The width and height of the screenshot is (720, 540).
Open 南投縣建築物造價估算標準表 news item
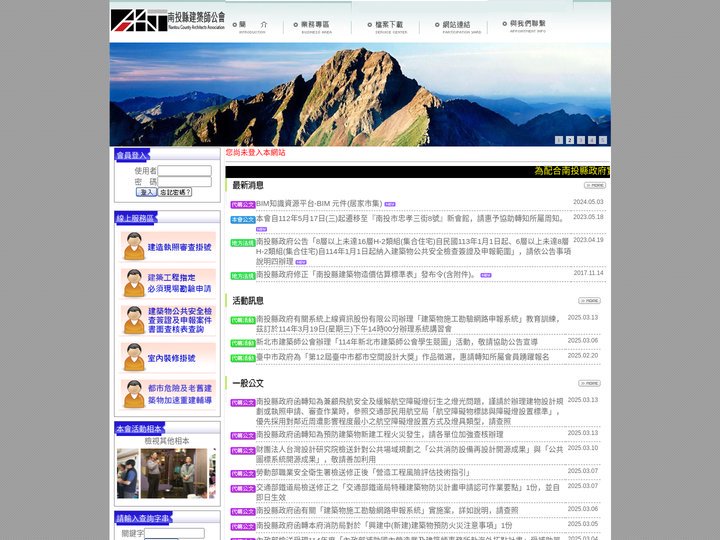point(366,275)
